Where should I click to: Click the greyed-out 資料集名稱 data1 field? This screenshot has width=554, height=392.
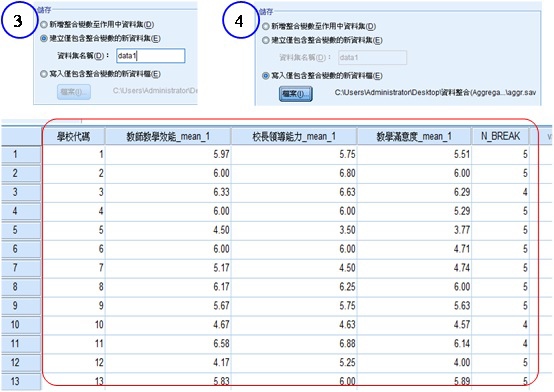pyautogui.click(x=372, y=58)
